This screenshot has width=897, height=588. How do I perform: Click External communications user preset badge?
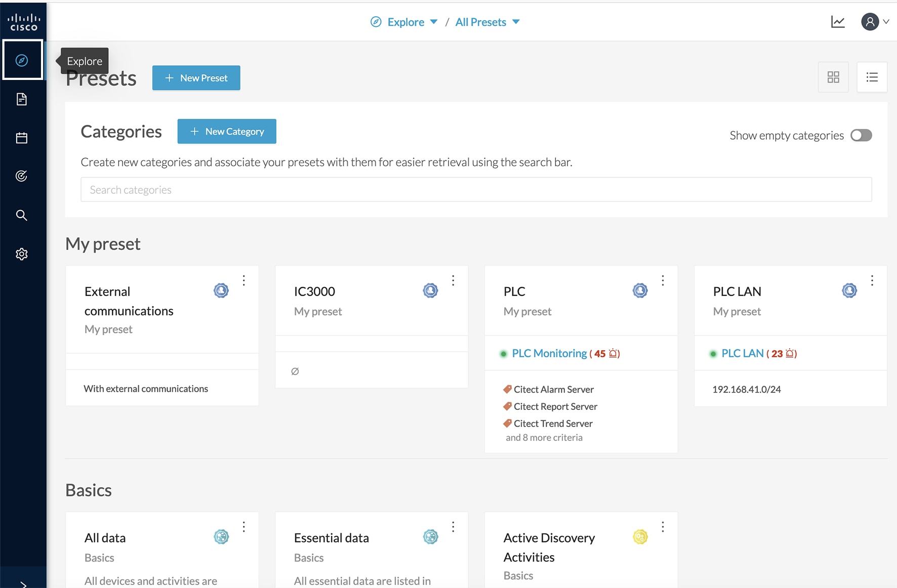[x=221, y=290]
